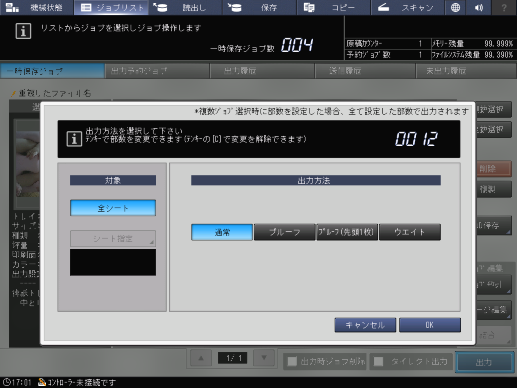This screenshot has width=517, height=388.
Task: Click the speaker volume icon
Action: (479, 7)
